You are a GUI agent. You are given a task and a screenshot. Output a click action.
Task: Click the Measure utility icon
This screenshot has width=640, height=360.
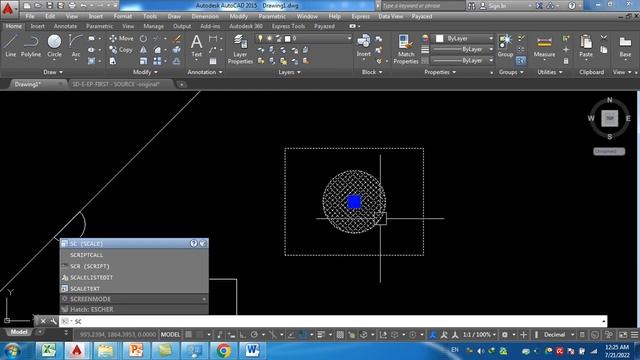(x=544, y=46)
